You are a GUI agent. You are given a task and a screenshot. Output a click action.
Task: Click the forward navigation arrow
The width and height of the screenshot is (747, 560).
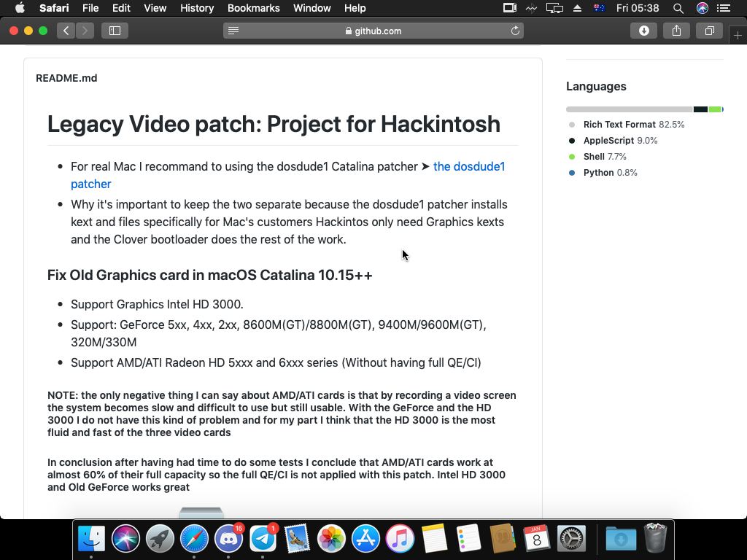[x=85, y=31]
